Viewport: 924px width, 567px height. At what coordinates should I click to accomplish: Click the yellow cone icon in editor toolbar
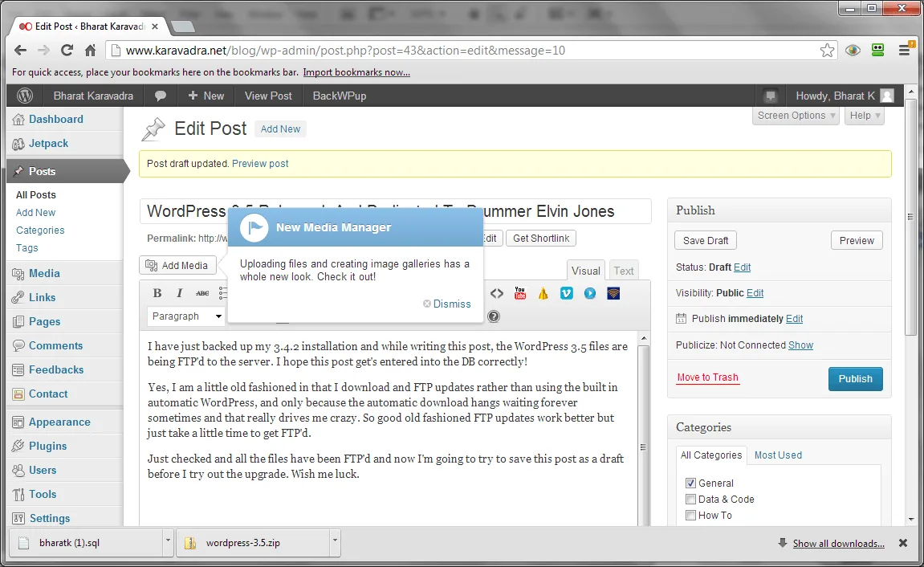[543, 293]
